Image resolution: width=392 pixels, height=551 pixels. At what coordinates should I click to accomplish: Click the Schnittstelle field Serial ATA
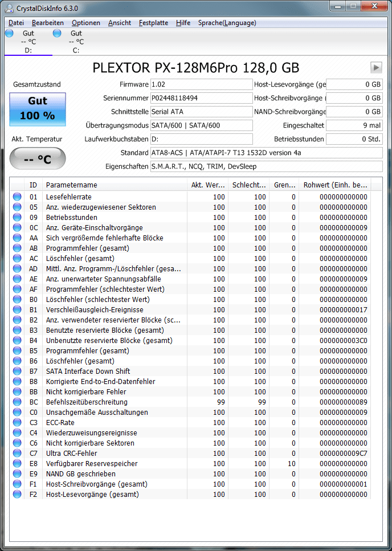[202, 112]
